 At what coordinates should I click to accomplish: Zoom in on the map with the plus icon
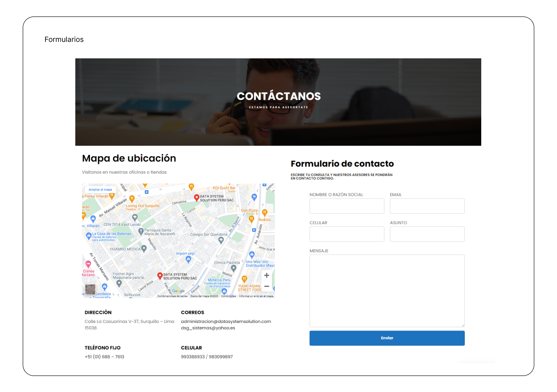(x=266, y=275)
